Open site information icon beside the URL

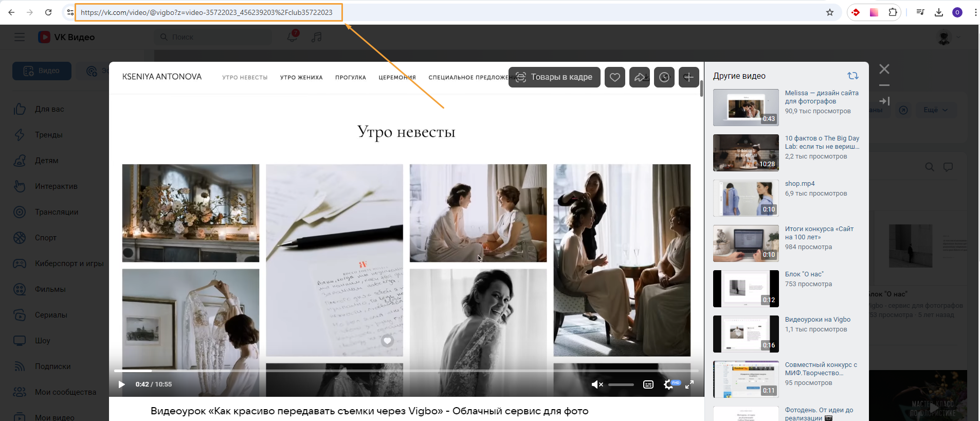[70, 12]
